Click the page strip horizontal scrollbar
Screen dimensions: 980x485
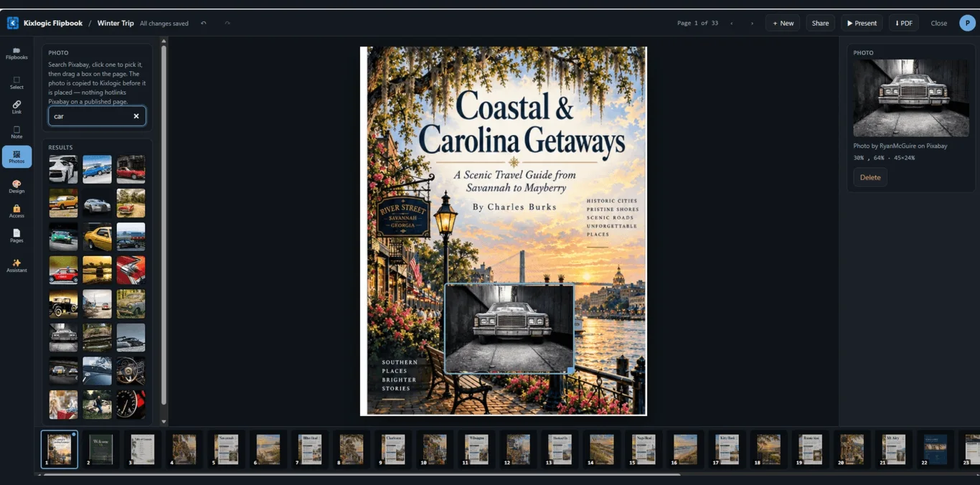pos(362,474)
